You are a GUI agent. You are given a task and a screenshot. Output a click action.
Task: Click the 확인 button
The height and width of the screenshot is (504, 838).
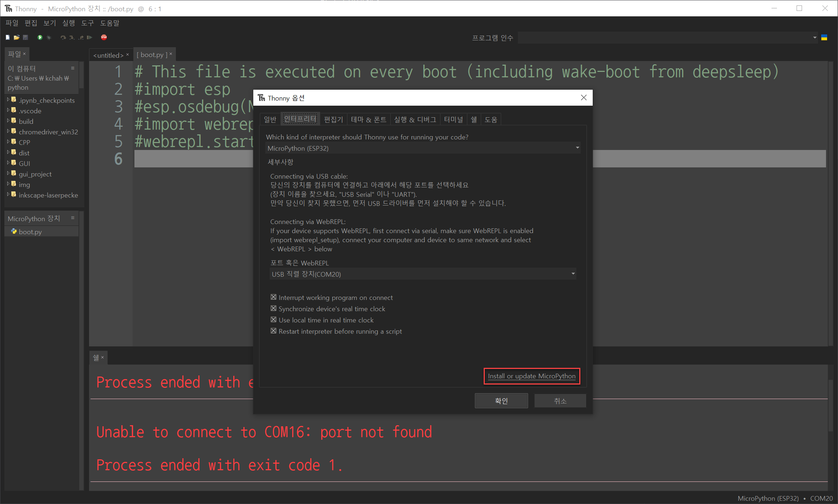(x=501, y=401)
